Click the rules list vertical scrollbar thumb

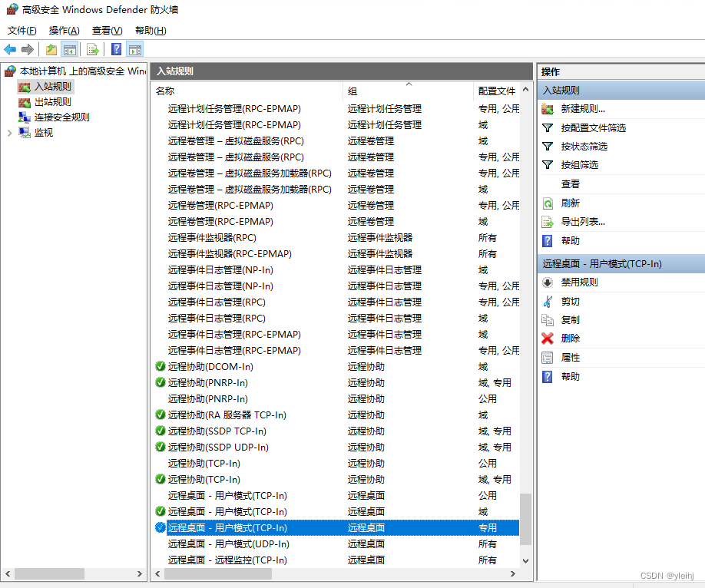click(x=525, y=519)
